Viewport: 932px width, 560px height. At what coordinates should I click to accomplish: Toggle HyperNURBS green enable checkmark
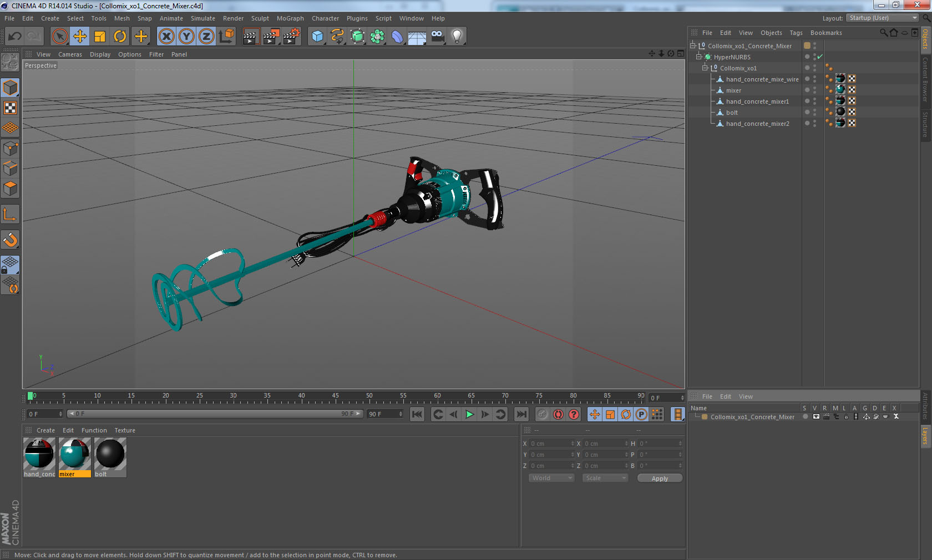pyautogui.click(x=820, y=57)
